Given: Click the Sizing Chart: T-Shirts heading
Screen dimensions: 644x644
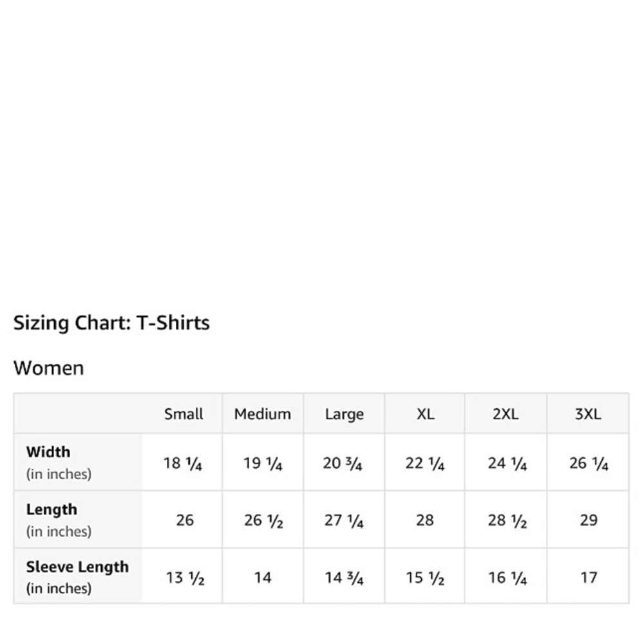Looking at the screenshot, I should pyautogui.click(x=111, y=323).
